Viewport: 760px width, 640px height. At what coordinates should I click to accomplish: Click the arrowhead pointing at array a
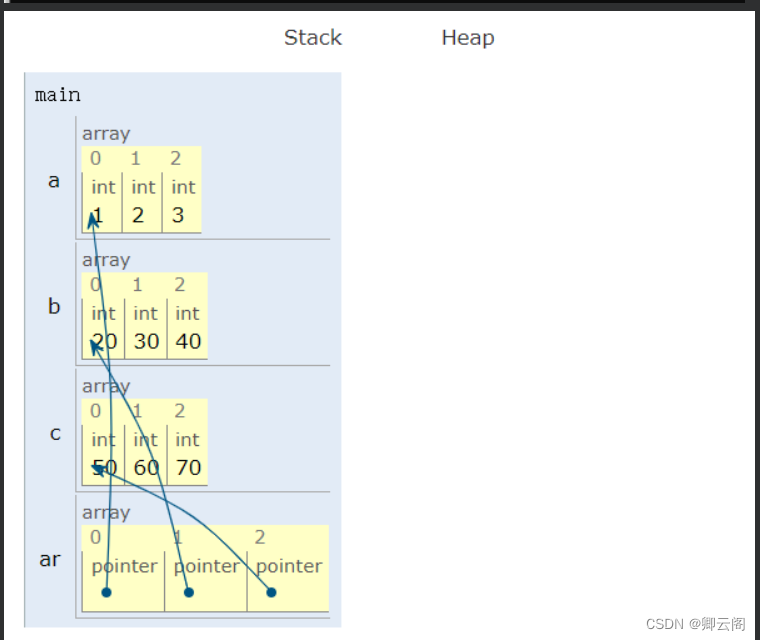[x=92, y=218]
